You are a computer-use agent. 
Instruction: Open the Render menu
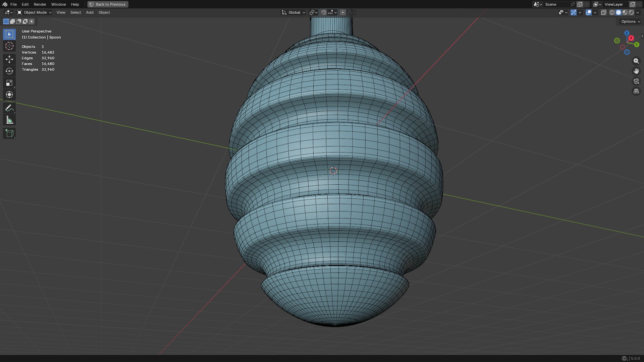pos(40,4)
